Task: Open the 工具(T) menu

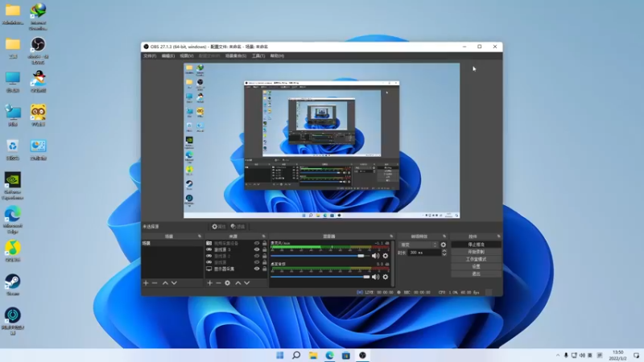Action: (258, 56)
